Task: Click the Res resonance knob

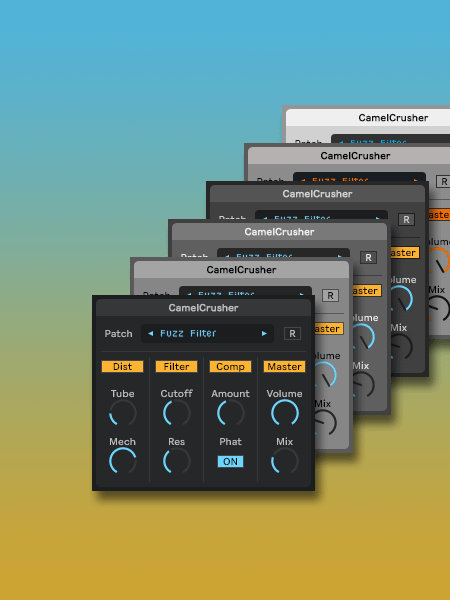Action: click(x=176, y=461)
